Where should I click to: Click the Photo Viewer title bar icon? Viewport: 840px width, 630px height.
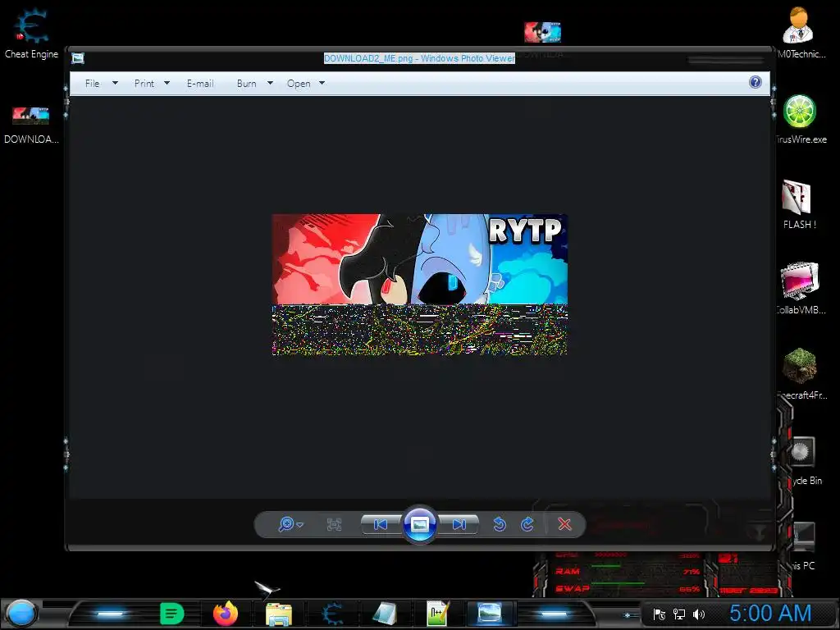[78, 58]
